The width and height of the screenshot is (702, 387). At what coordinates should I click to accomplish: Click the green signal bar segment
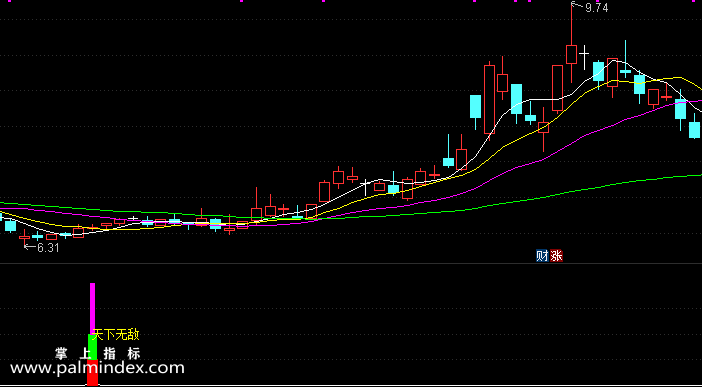coord(93,347)
